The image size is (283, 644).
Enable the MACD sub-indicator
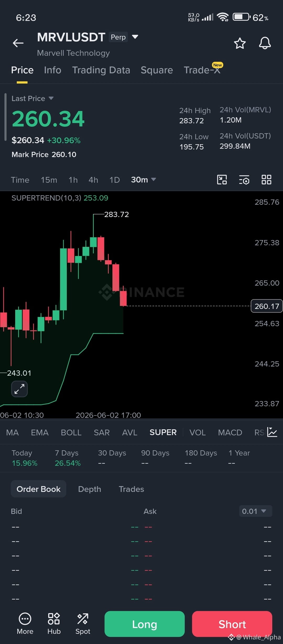pyautogui.click(x=230, y=432)
